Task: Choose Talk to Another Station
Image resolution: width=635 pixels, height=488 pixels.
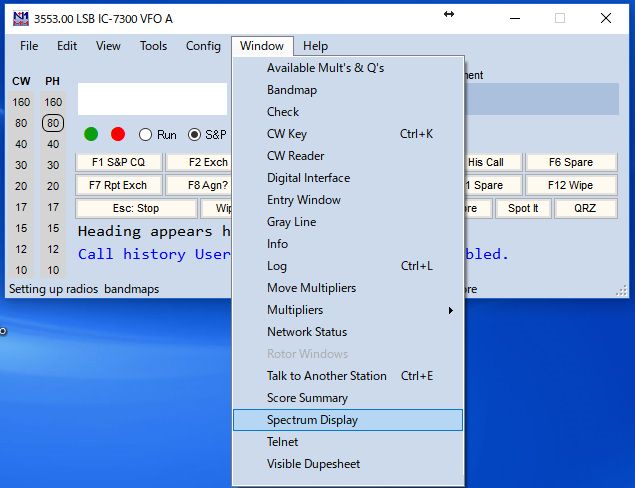Action: pyautogui.click(x=348, y=376)
